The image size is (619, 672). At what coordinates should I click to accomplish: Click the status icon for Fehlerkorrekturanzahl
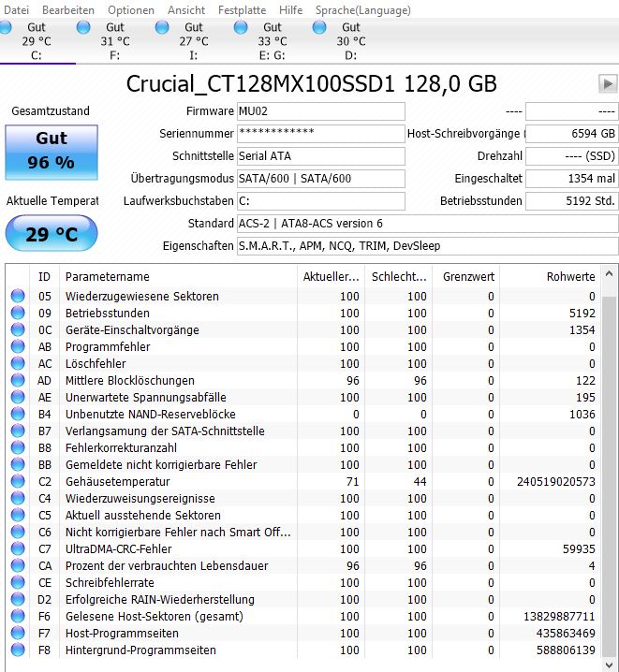(18, 448)
